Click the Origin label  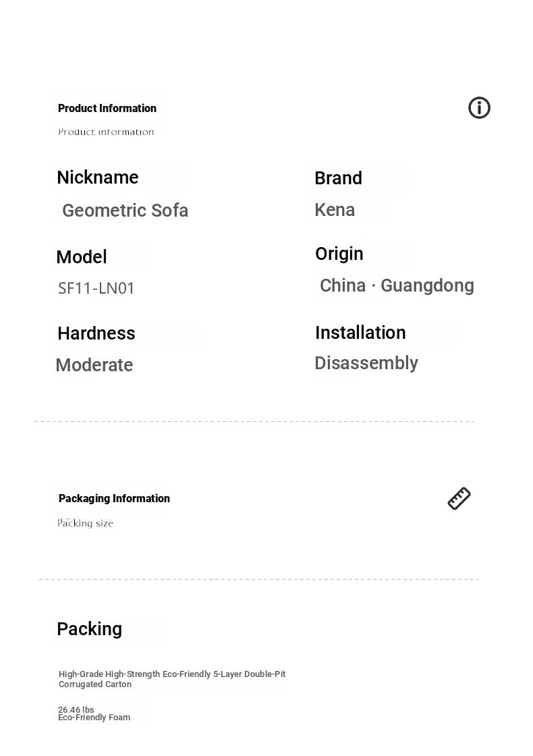click(x=339, y=254)
